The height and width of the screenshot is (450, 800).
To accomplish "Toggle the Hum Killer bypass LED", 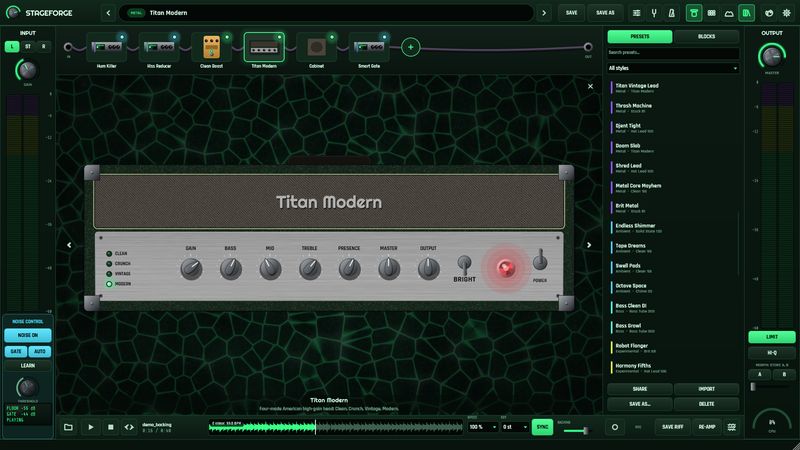I will (122, 37).
